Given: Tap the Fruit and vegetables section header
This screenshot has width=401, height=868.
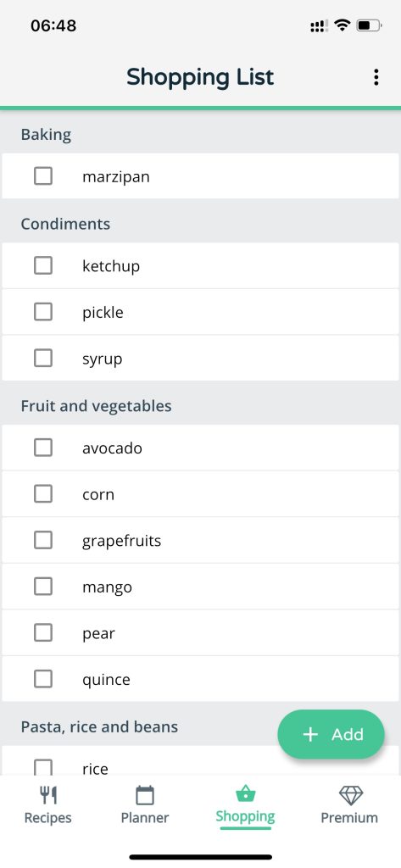Looking at the screenshot, I should pyautogui.click(x=97, y=406).
